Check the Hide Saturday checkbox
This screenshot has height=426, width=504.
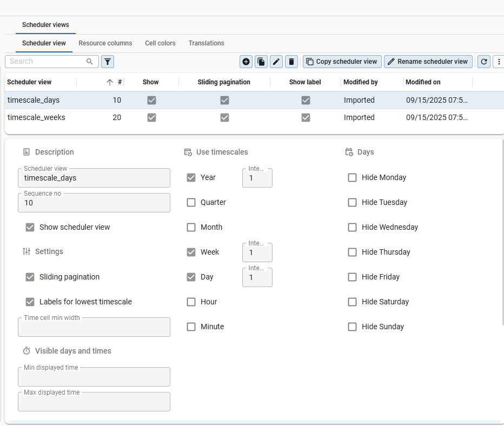352,302
